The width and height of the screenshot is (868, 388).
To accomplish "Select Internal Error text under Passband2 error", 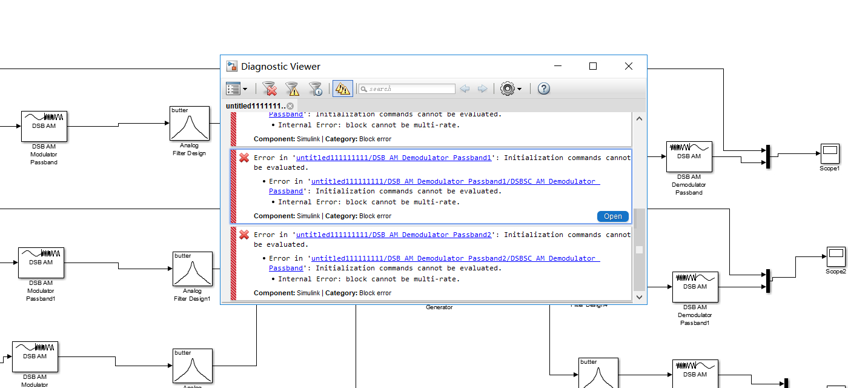I will 369,279.
